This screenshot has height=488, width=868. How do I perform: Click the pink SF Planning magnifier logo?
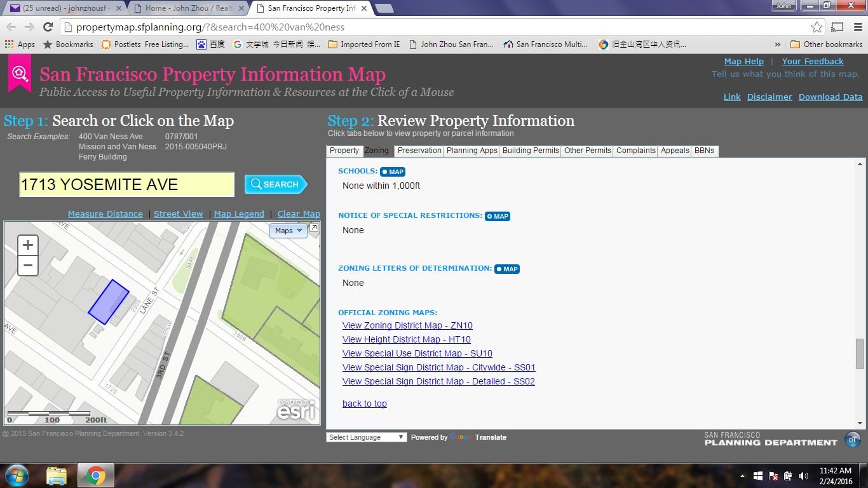pos(18,73)
